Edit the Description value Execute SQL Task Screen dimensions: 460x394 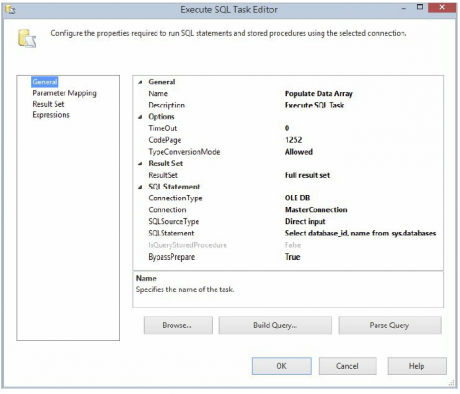(314, 105)
